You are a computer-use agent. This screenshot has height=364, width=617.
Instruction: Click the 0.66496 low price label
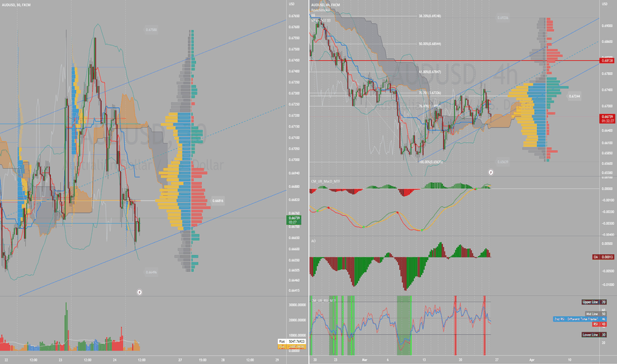pos(151,272)
